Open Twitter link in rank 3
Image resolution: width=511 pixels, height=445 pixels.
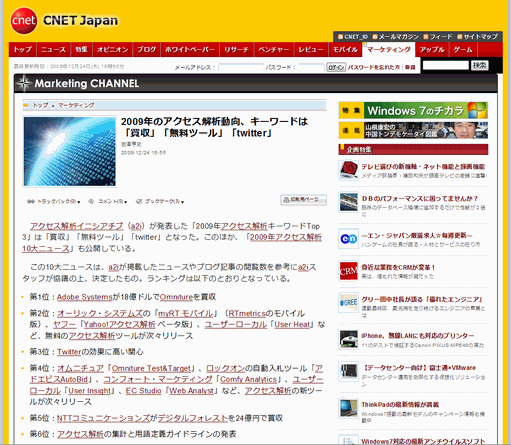click(69, 352)
